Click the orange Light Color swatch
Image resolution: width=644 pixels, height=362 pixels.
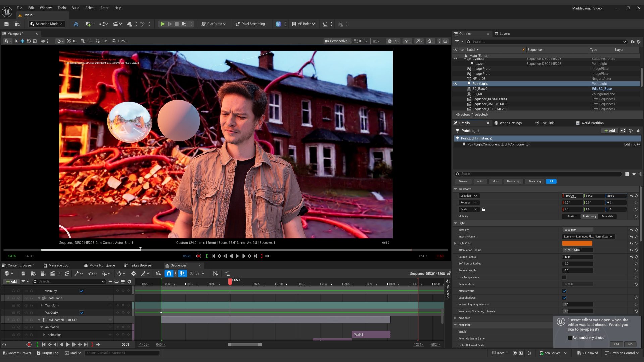pyautogui.click(x=577, y=243)
